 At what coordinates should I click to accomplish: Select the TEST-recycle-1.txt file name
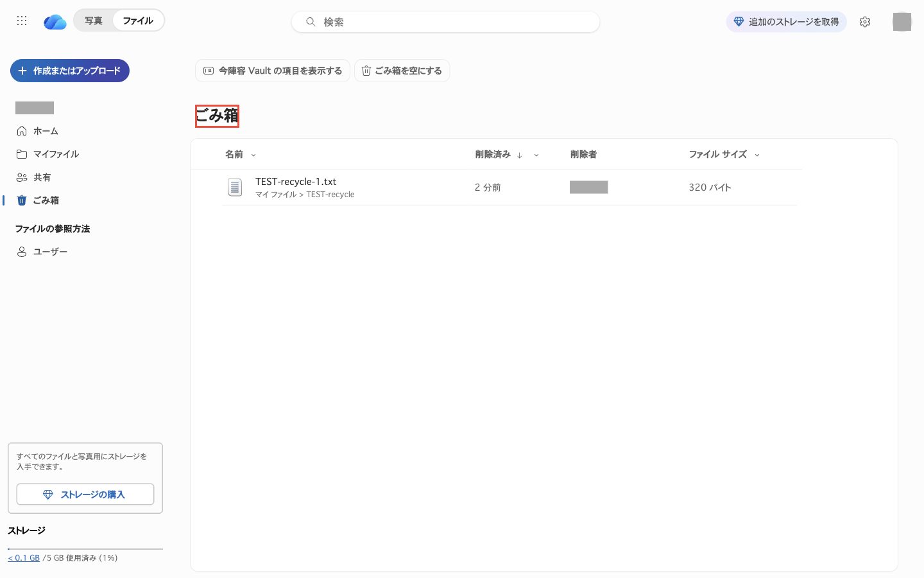pyautogui.click(x=296, y=182)
